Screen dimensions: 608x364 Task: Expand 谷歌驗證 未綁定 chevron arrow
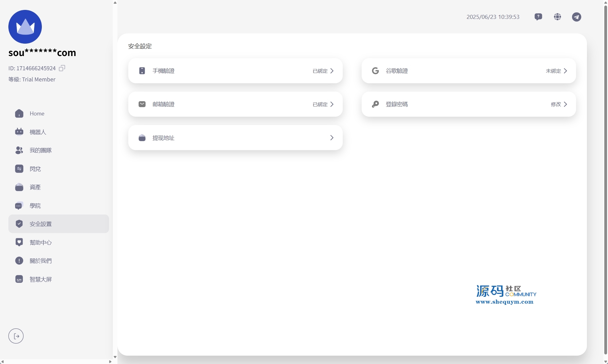[x=565, y=71]
